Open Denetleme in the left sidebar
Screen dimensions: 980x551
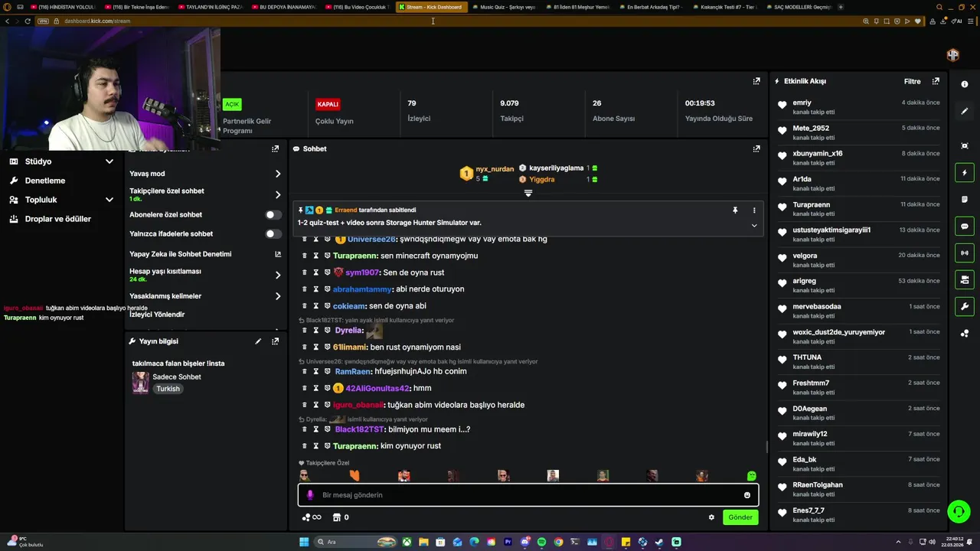click(x=45, y=181)
